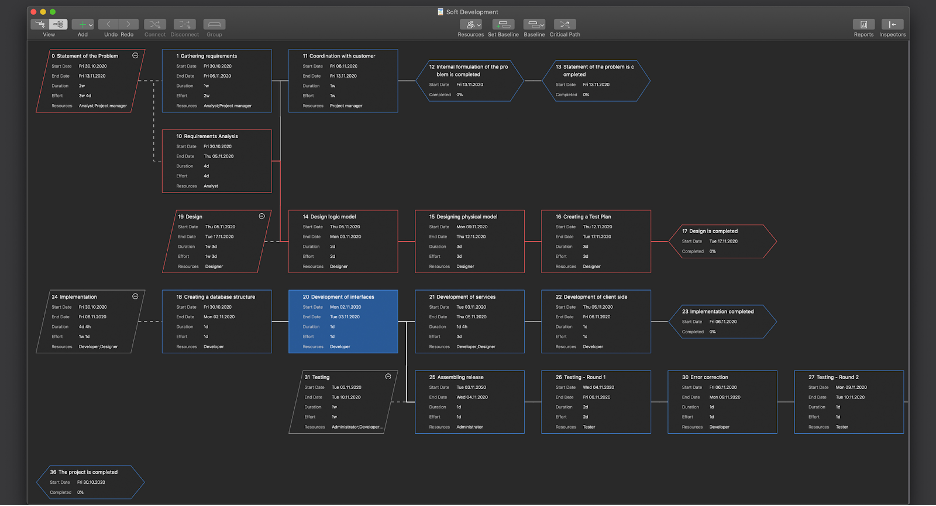Viewport: 936px width, 506px height.
Task: Click the Resources value 'Analyst' in Requirements Analysis
Action: pyautogui.click(x=211, y=186)
